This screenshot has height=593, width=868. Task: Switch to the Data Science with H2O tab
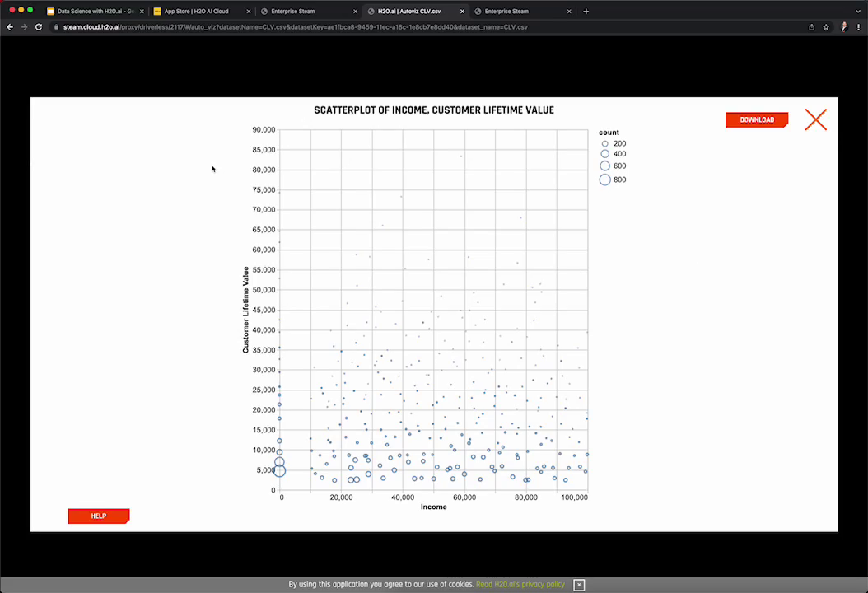coord(91,11)
